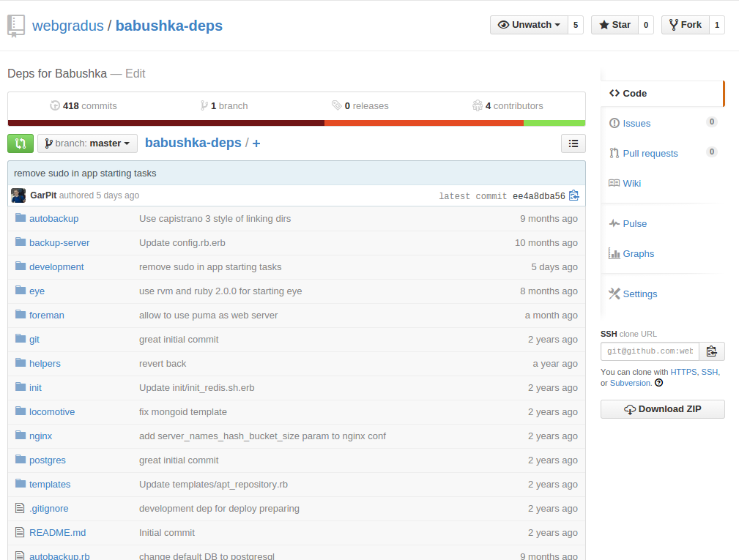Image resolution: width=739 pixels, height=560 pixels.
Task: Click the Issues exclamation icon
Action: pos(614,124)
